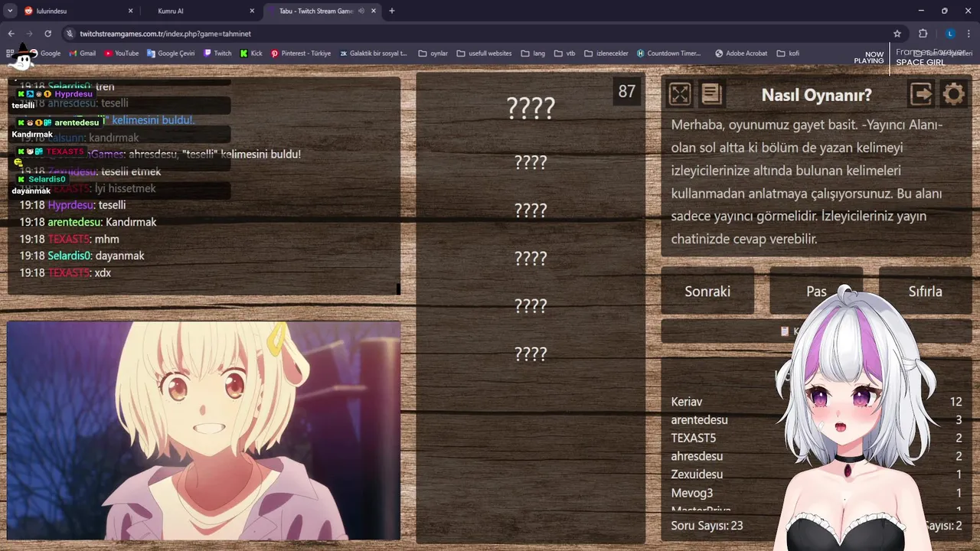Screen dimensions: 980x551
Task: Expand the usefull websites bookmark folder
Action: (484, 54)
